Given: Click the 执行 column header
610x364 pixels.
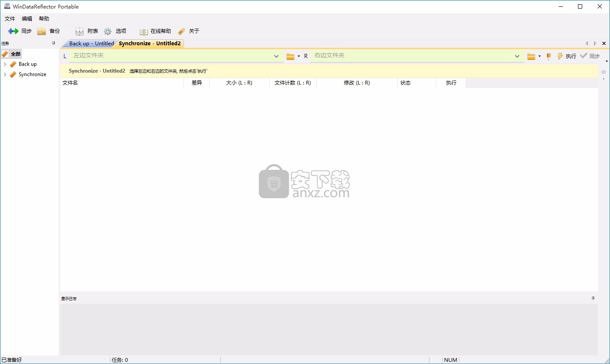Looking at the screenshot, I should pos(451,83).
